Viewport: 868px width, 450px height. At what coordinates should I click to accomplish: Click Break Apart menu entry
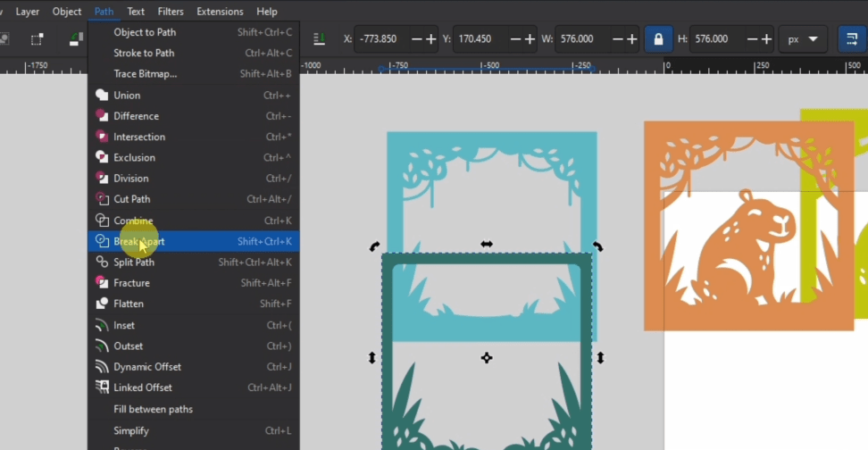click(x=139, y=241)
